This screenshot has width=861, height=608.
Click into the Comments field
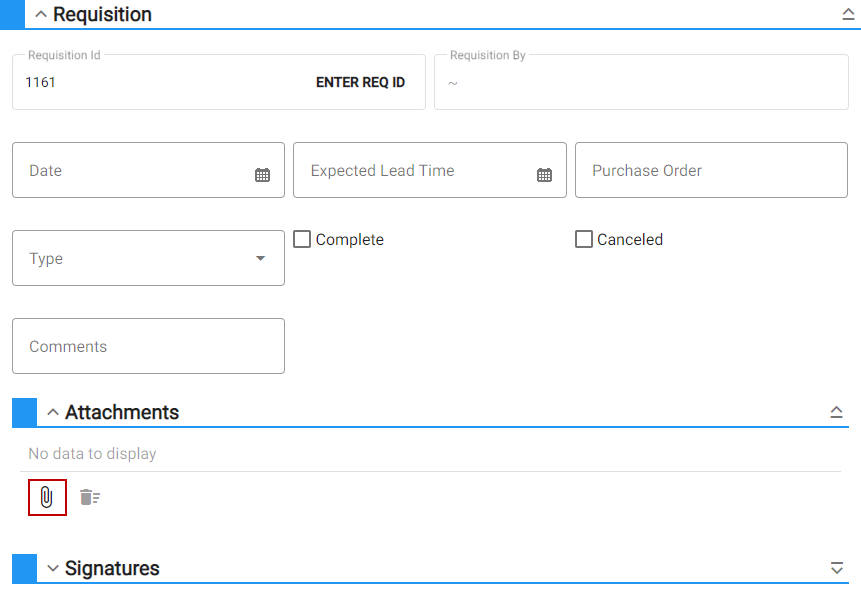click(148, 346)
